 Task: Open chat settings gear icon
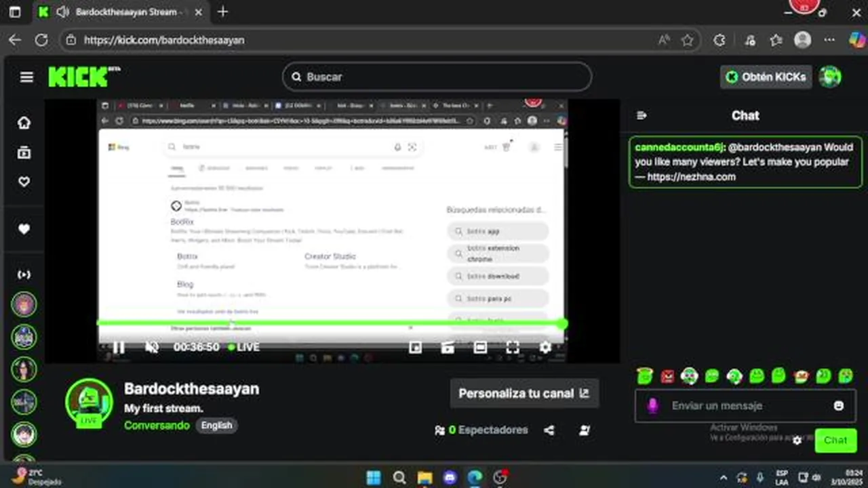coord(797,440)
